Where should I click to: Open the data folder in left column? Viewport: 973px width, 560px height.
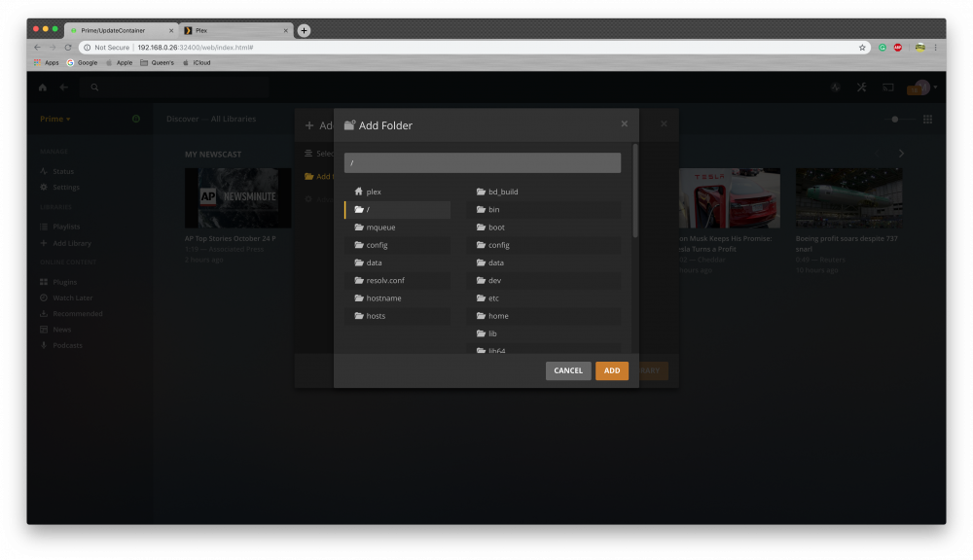click(x=397, y=262)
